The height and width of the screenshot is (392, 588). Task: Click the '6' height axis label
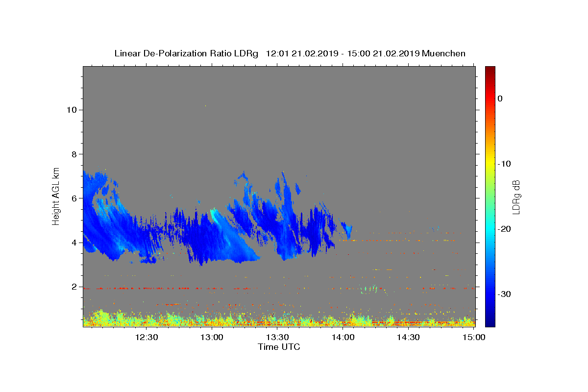pyautogui.click(x=74, y=198)
